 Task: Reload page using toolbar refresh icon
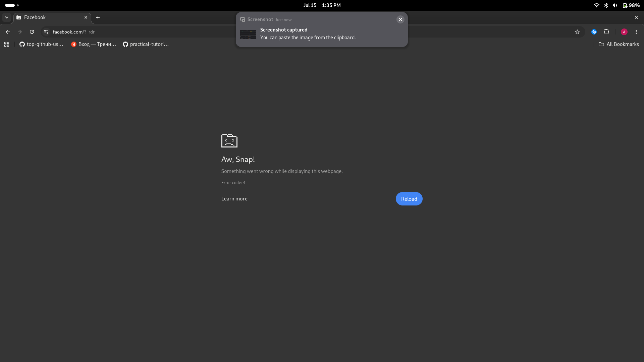[32, 32]
